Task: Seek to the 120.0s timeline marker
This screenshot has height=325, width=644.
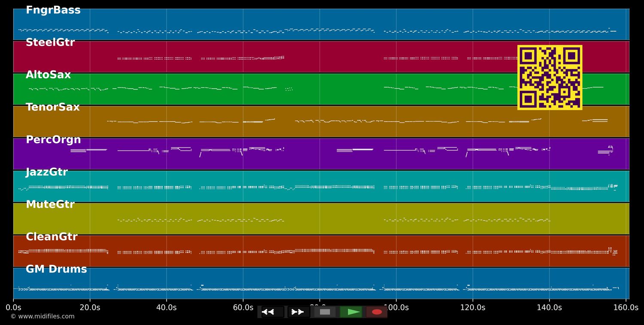Action: [x=473, y=308]
